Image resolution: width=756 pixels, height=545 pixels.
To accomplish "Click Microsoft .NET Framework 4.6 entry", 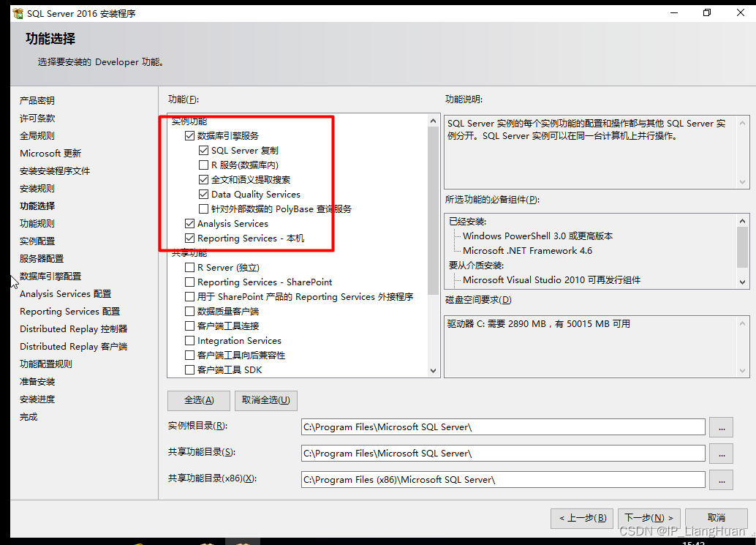I will point(527,251).
